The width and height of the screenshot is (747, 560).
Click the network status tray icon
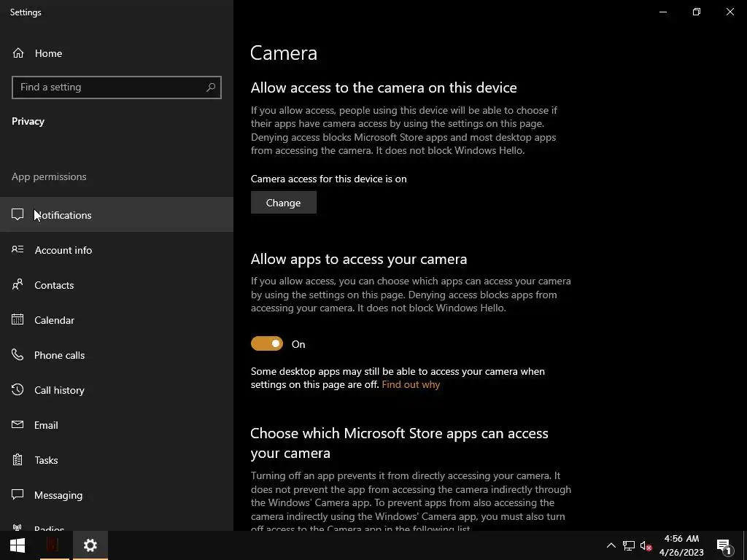tap(628, 545)
